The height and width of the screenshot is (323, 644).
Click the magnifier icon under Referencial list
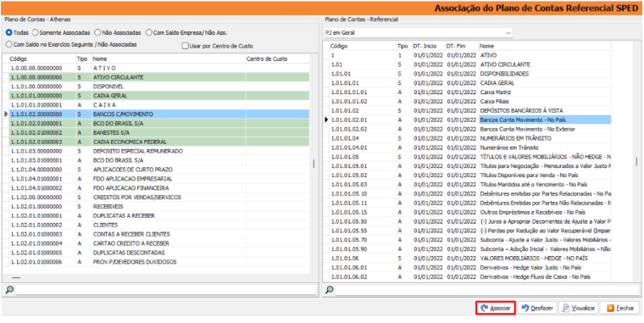(330, 290)
